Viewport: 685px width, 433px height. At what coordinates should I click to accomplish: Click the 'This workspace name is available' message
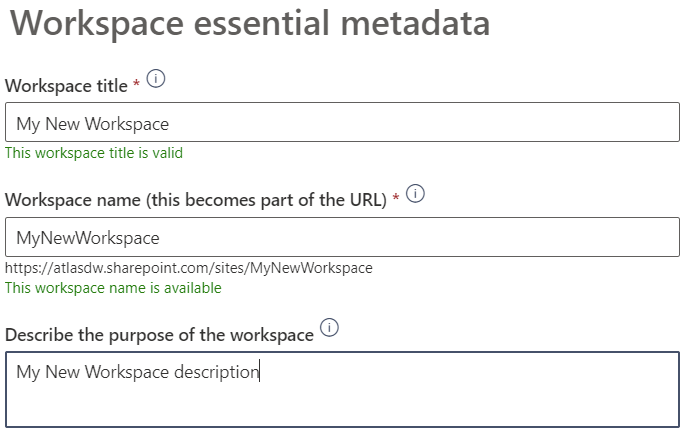[x=113, y=288]
